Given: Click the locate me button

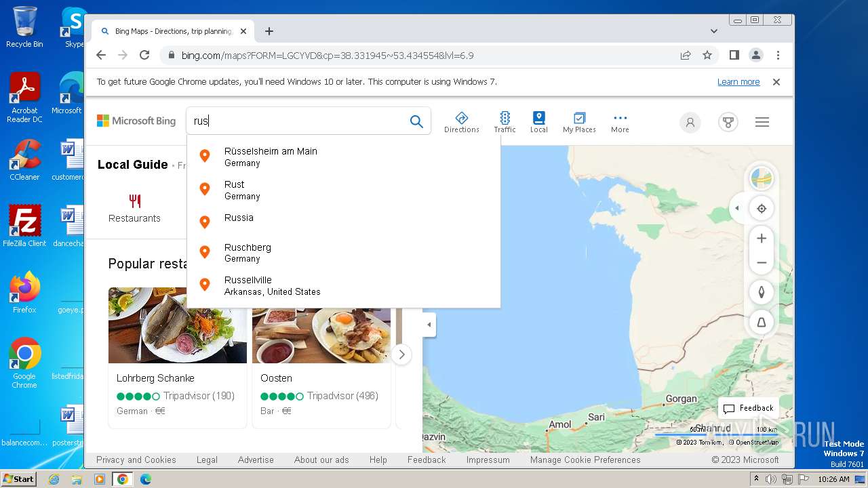Looking at the screenshot, I should click(762, 209).
